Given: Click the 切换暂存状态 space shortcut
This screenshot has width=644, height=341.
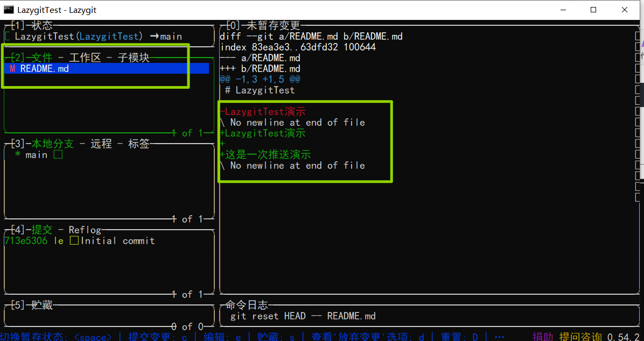Looking at the screenshot, I should pyautogui.click(x=56, y=337).
